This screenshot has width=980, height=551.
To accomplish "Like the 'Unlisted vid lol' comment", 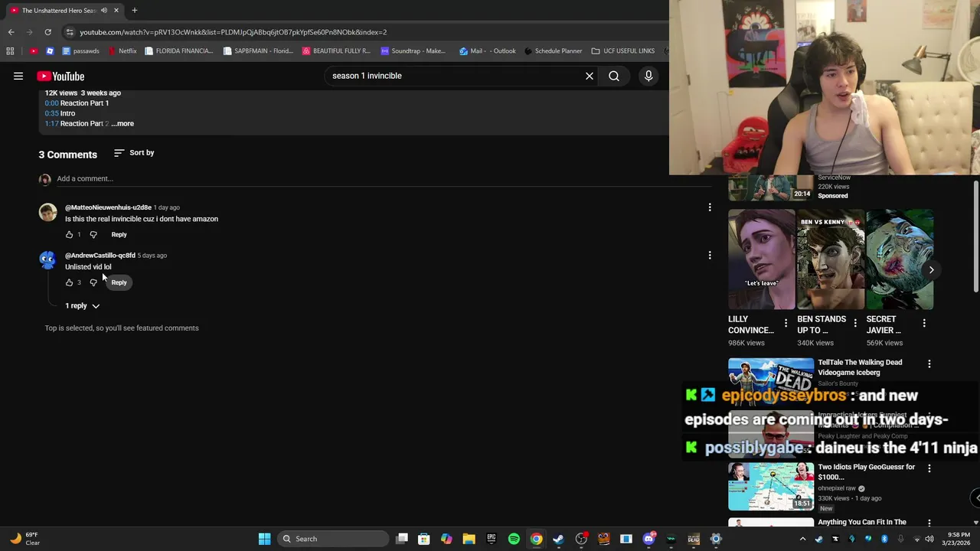I will click(69, 282).
